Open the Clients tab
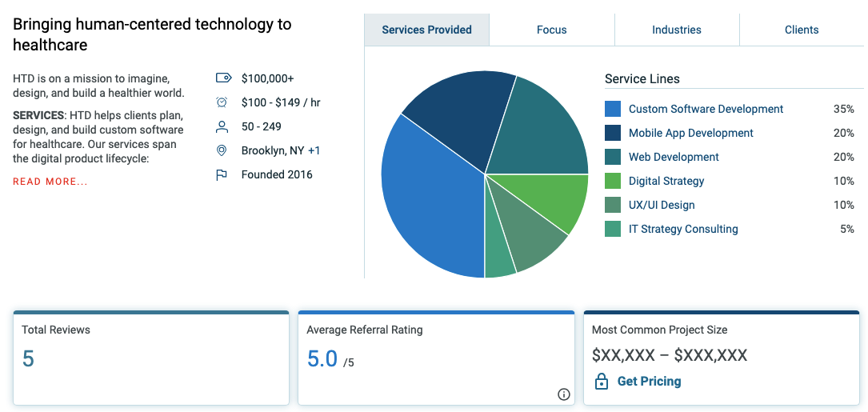Image resolution: width=868 pixels, height=412 pixels. (802, 30)
